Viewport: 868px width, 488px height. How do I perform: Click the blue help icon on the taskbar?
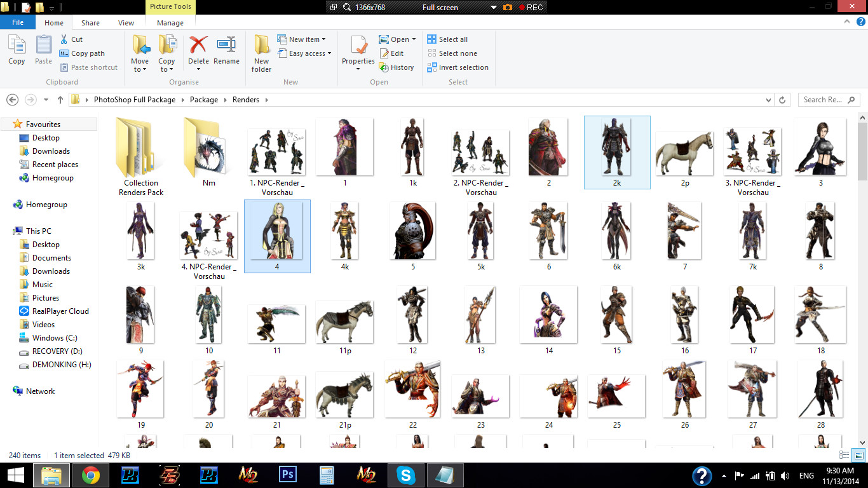pos(702,475)
